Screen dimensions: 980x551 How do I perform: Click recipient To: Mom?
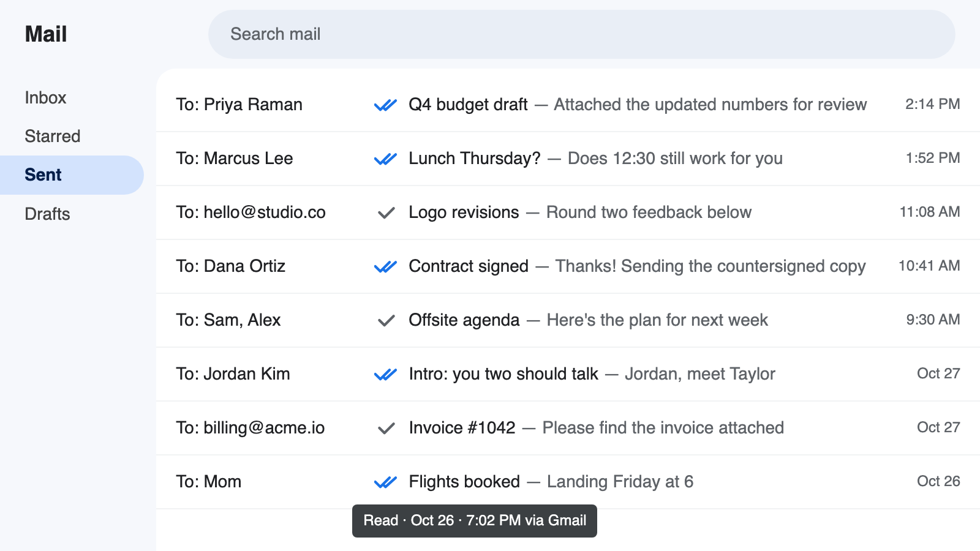click(209, 482)
